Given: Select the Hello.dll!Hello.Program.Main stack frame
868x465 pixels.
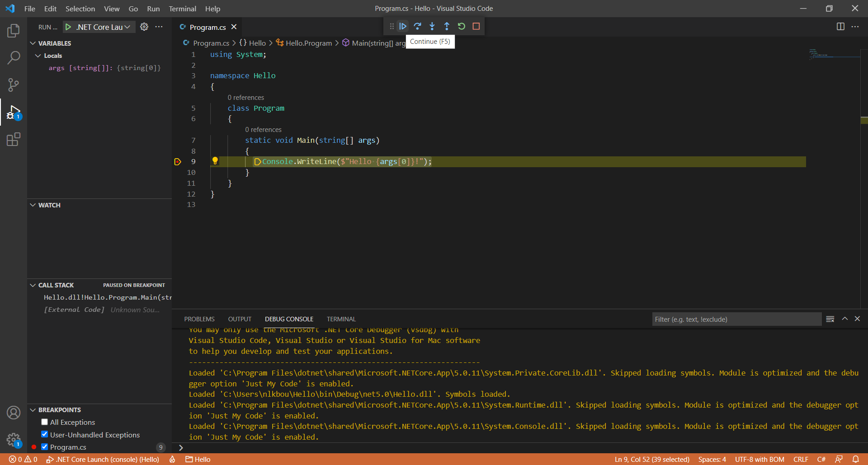Looking at the screenshot, I should click(100, 297).
